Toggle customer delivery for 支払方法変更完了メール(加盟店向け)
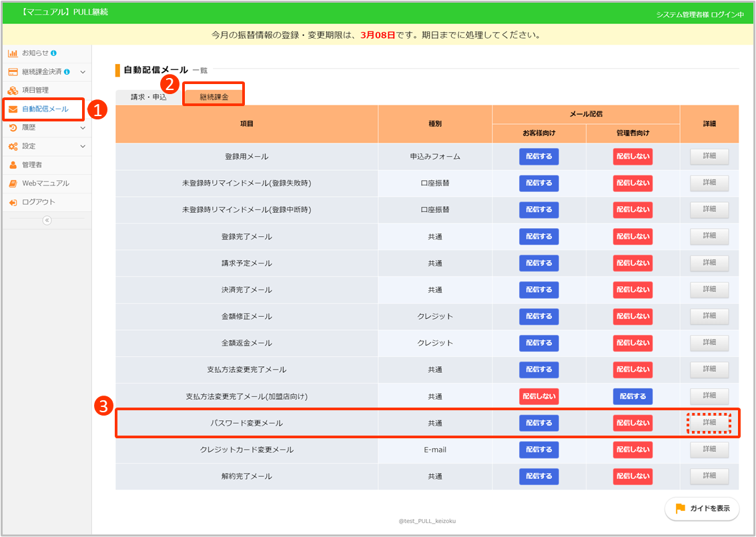 tap(538, 396)
